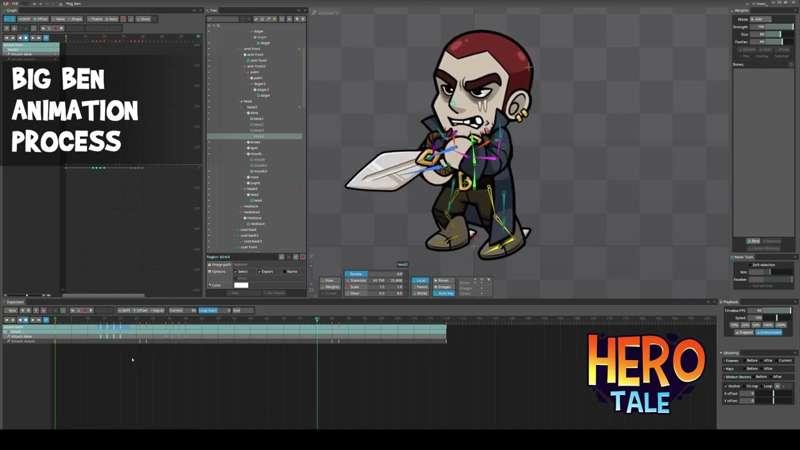Switch axes to Local
Screen dimensions: 800x450
(x=420, y=281)
